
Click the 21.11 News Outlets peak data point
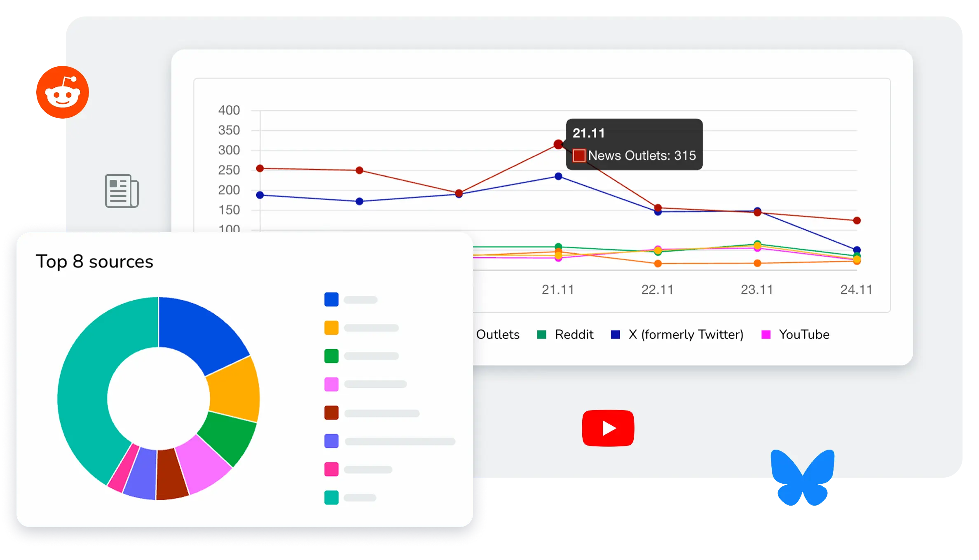coord(558,144)
